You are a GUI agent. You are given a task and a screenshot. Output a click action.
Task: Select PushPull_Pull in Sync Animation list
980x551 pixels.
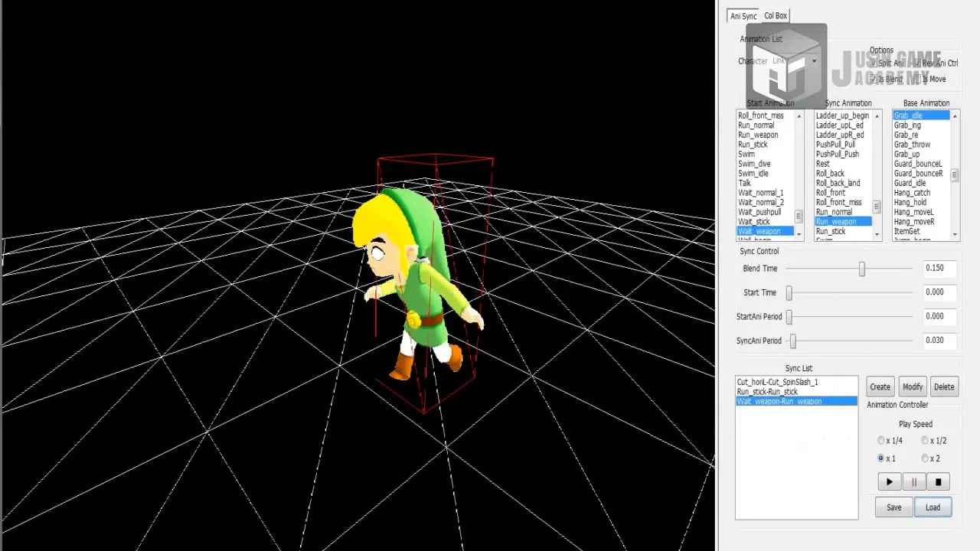[844, 145]
